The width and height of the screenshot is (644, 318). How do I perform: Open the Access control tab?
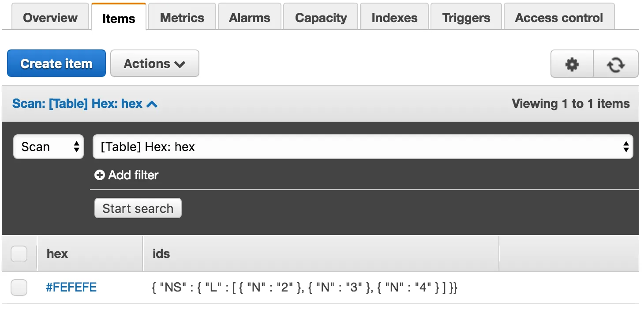click(559, 18)
